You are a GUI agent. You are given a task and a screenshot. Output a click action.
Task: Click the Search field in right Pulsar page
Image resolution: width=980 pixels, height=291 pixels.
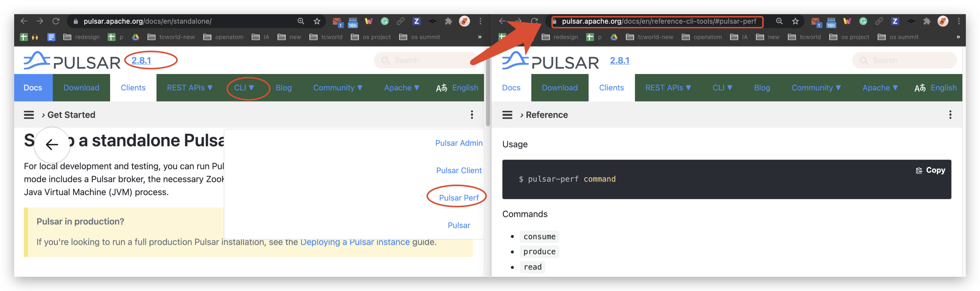point(905,61)
